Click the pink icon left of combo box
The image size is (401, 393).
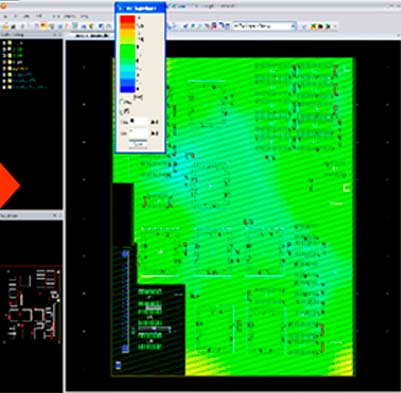tap(214, 26)
